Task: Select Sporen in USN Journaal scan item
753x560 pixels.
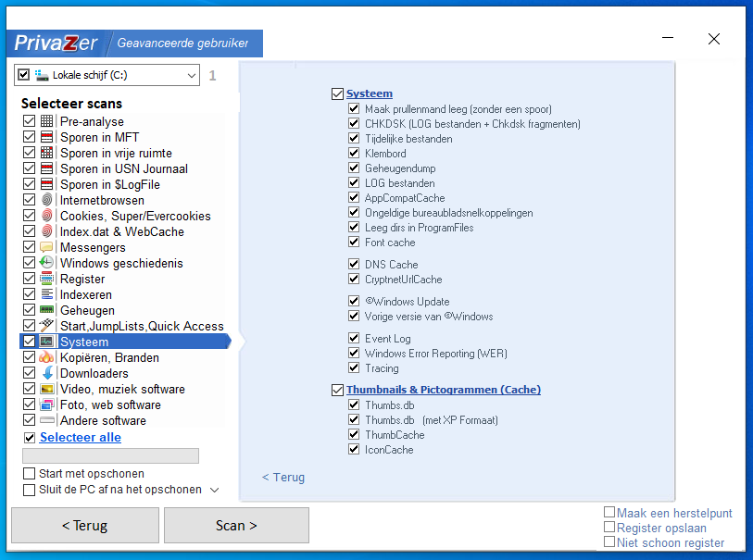Action: tap(124, 168)
